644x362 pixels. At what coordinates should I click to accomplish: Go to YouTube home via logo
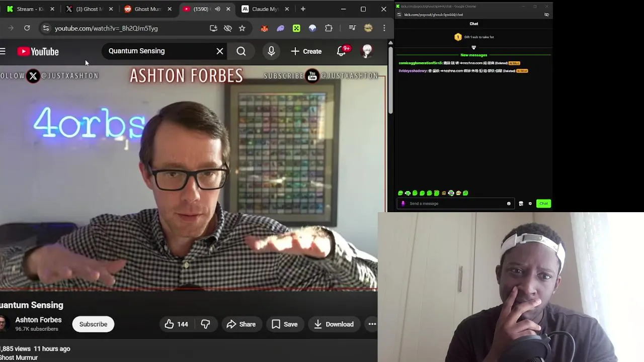pyautogui.click(x=38, y=51)
